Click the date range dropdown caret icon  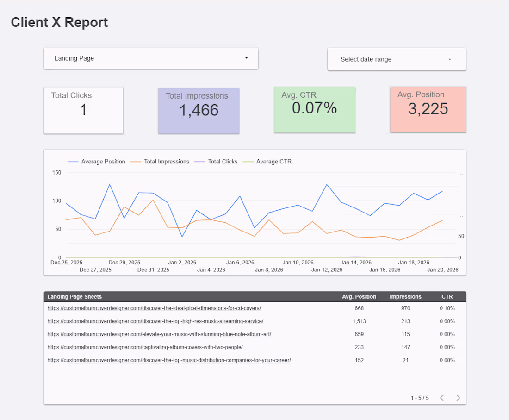pos(449,59)
